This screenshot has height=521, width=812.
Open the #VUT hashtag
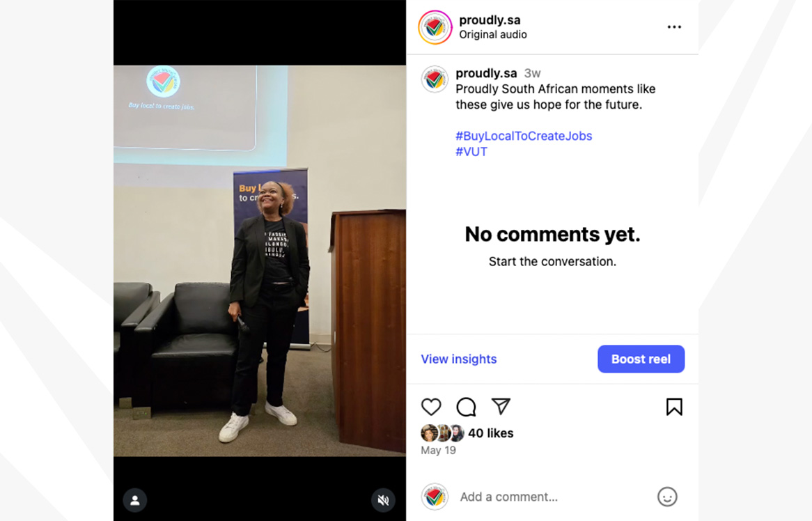471,152
